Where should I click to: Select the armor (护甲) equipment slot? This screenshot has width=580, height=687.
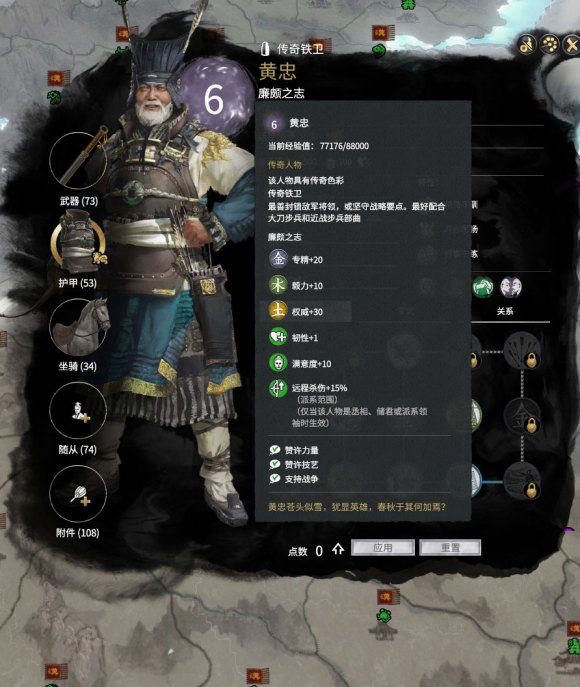point(78,243)
